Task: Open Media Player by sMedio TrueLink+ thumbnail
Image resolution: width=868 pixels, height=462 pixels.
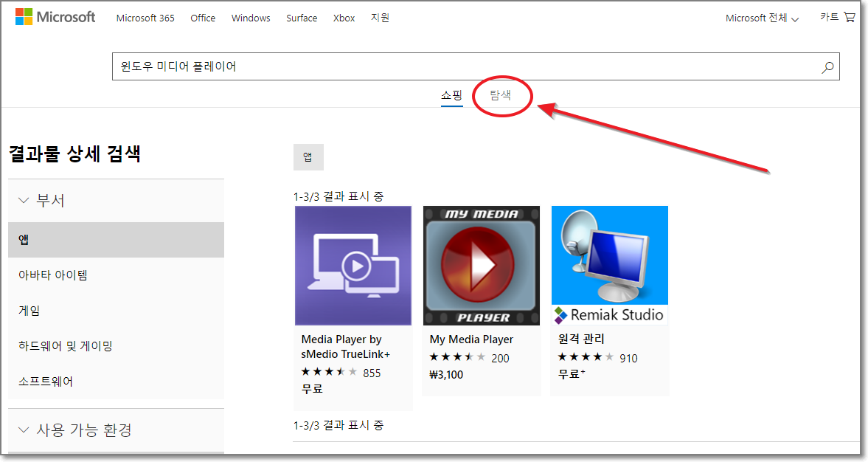Action: [x=353, y=266]
